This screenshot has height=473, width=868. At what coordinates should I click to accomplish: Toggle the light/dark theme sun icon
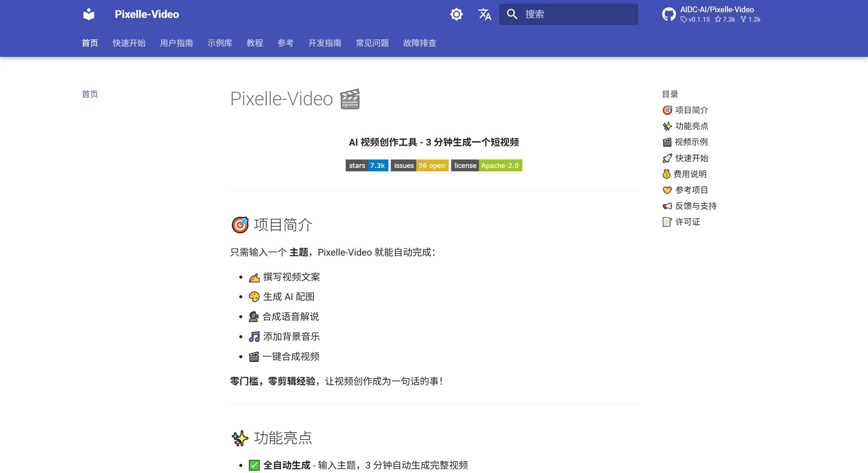tap(456, 14)
